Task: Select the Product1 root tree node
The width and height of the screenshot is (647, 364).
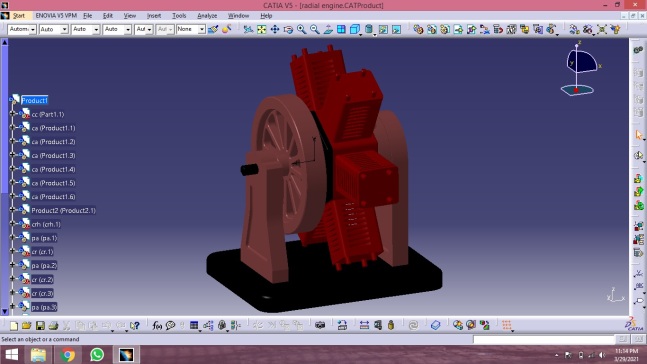Action: coord(34,100)
